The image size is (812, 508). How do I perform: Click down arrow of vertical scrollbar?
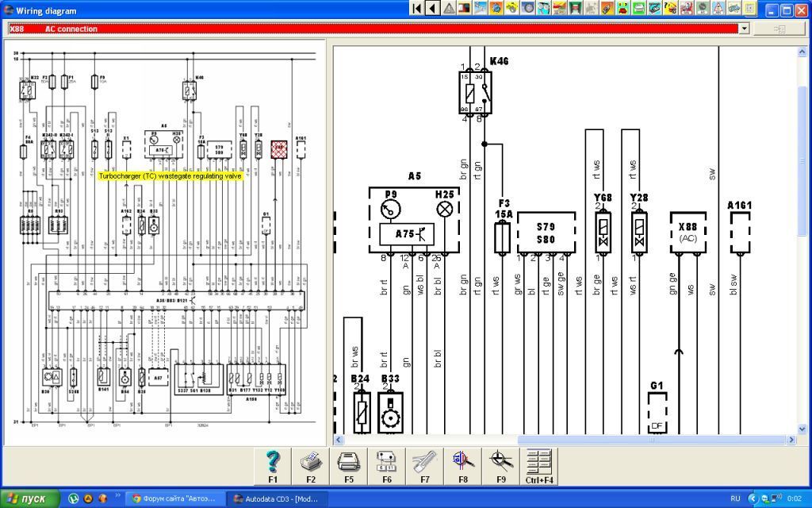(802, 429)
